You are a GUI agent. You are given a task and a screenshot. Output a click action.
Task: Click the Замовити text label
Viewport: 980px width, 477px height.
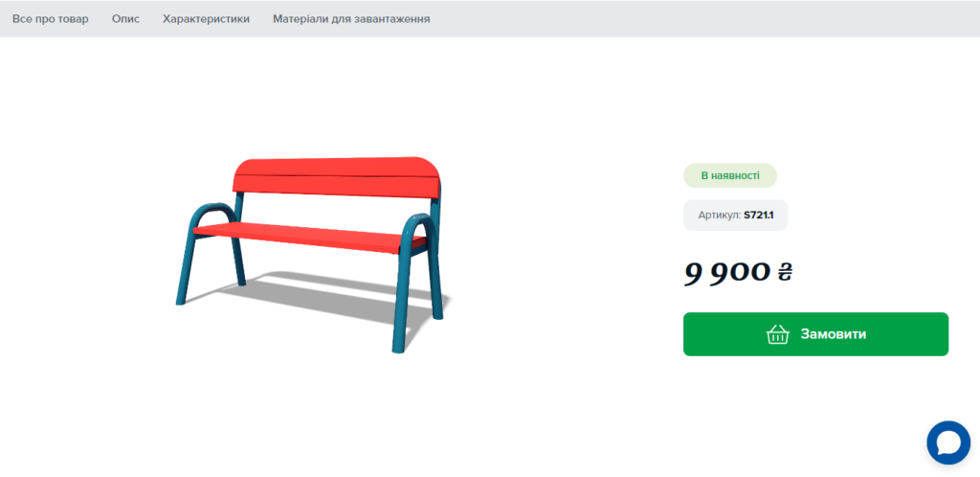834,334
